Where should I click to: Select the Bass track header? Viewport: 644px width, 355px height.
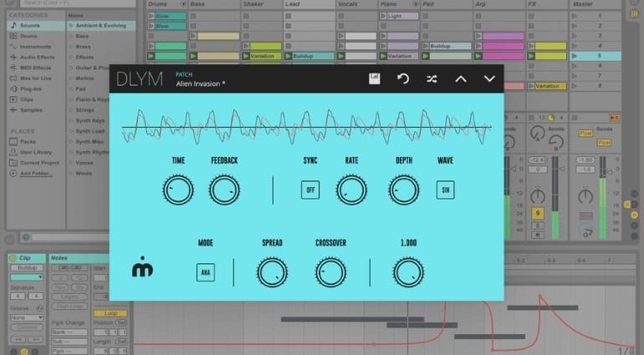coord(214,4)
